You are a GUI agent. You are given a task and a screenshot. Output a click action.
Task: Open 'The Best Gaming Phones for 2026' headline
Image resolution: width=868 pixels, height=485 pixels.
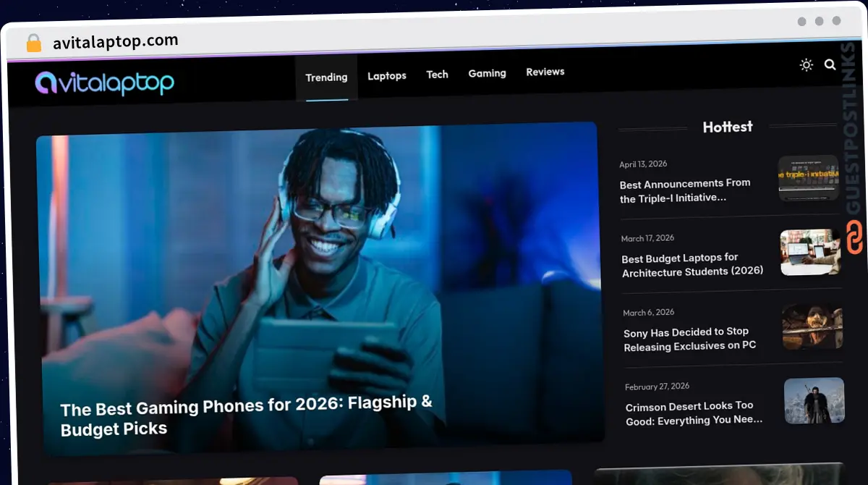click(x=247, y=416)
